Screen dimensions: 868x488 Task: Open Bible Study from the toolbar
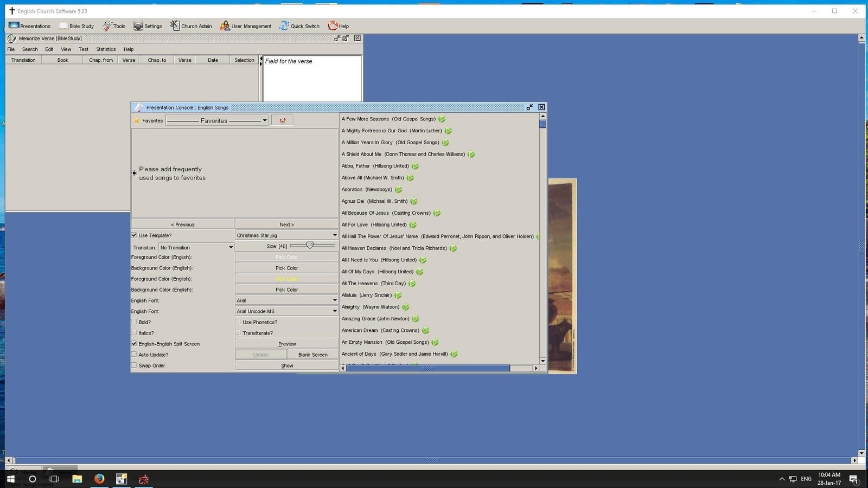click(x=76, y=26)
